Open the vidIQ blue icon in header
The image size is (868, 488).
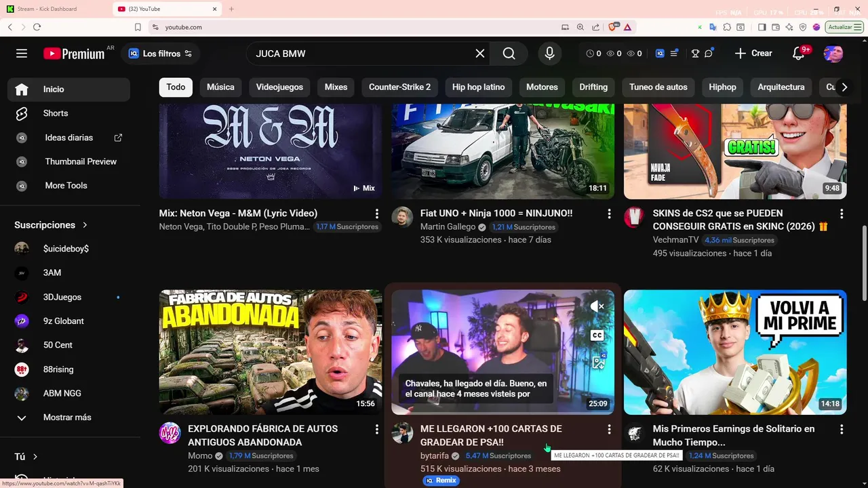point(660,54)
